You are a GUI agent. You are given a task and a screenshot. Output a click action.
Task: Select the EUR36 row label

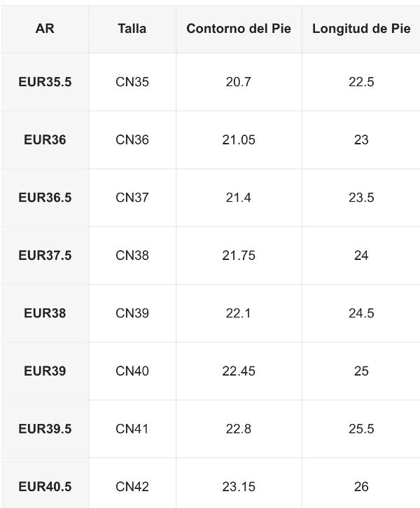click(45, 140)
